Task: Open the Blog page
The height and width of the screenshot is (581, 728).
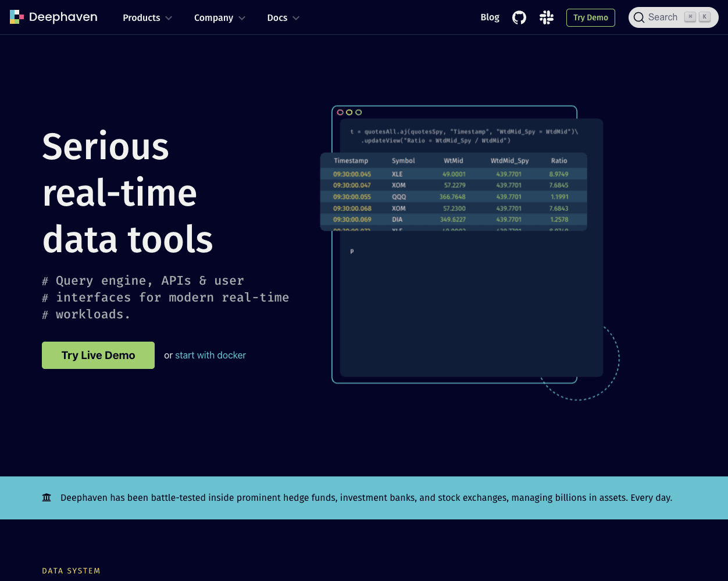Action: click(490, 17)
